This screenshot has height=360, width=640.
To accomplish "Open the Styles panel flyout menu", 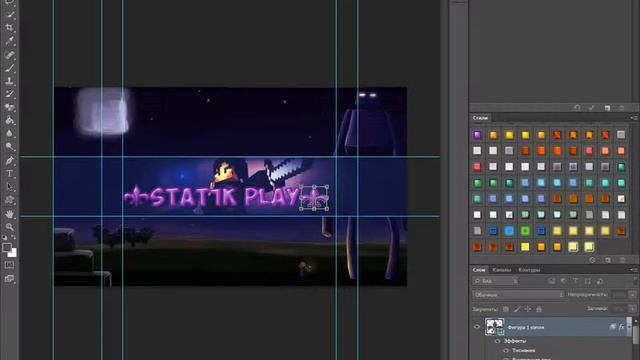I will tap(633, 118).
